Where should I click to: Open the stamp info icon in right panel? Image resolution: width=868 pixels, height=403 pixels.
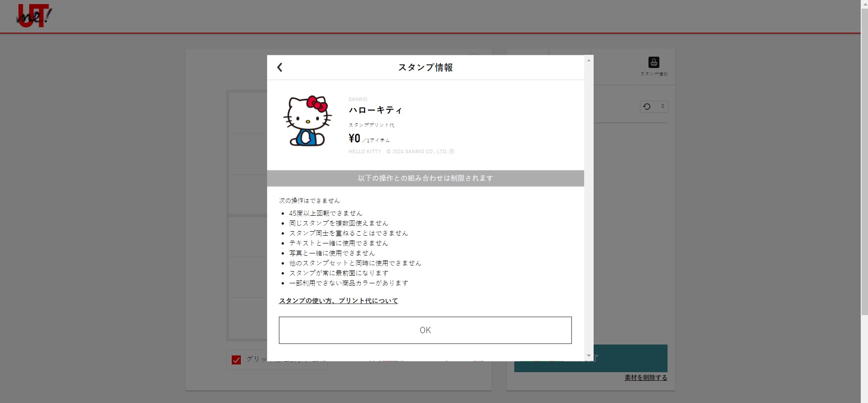[x=653, y=66]
